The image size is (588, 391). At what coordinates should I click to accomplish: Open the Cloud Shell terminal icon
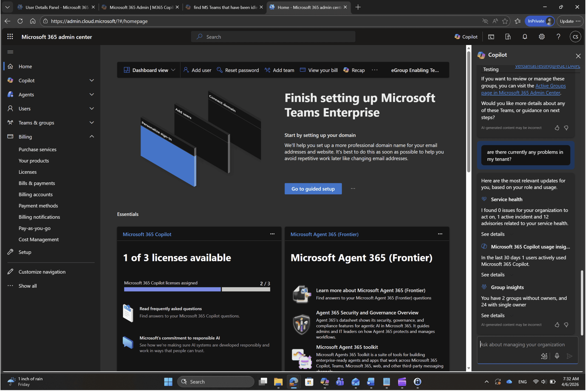(x=491, y=37)
